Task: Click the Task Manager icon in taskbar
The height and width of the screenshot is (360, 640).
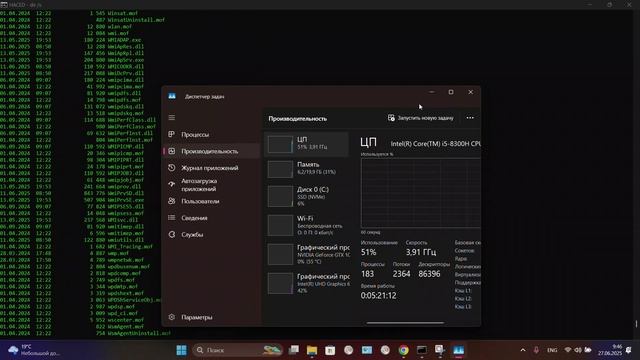Action: pos(458,350)
